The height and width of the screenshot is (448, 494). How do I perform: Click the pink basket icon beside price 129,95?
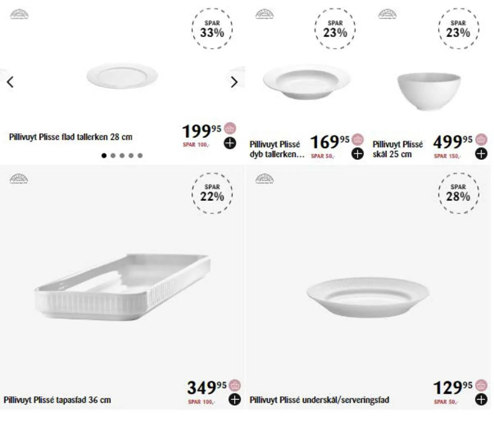(x=481, y=385)
